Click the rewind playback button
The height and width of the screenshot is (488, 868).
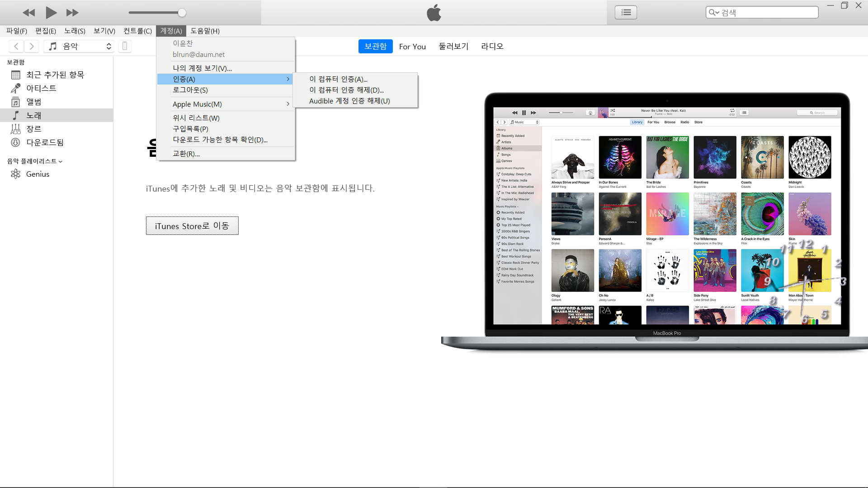coord(29,13)
